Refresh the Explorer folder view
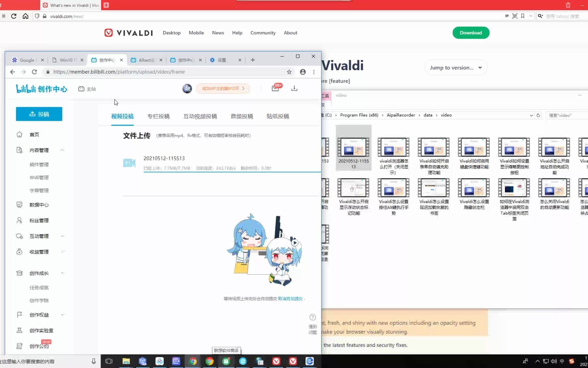The width and height of the screenshot is (588, 368). [x=538, y=115]
